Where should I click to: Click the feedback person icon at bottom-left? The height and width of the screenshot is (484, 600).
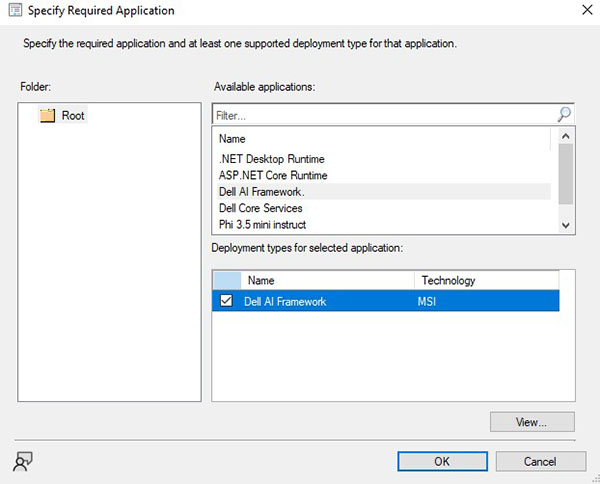23,460
